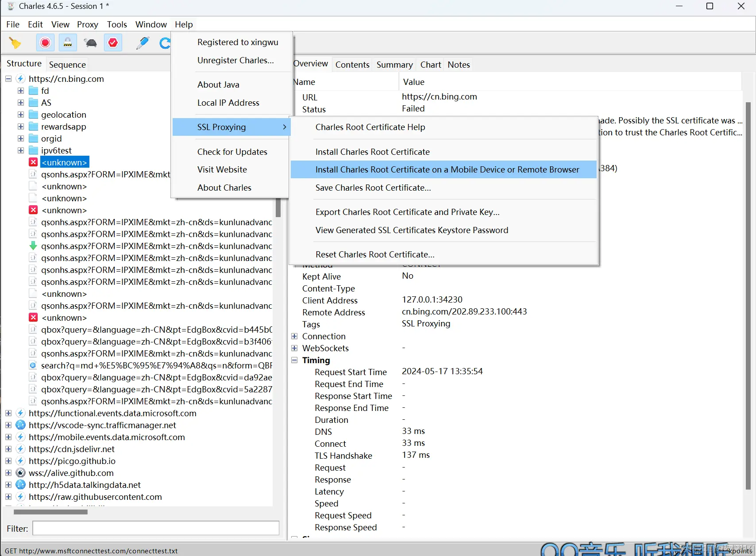This screenshot has width=756, height=556.
Task: Click the highlighted failed unknown request icon
Action: [33, 162]
